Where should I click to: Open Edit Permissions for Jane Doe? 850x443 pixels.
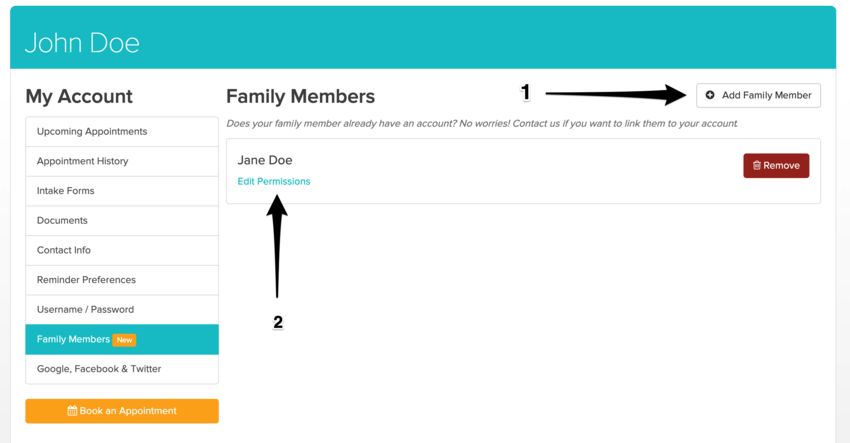[274, 182]
